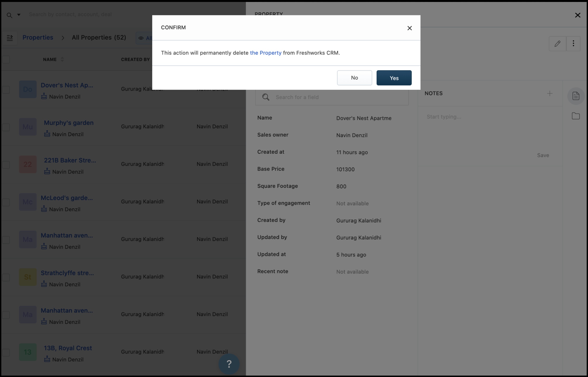Click the 'Mu' avatar thumbnail

(28, 127)
